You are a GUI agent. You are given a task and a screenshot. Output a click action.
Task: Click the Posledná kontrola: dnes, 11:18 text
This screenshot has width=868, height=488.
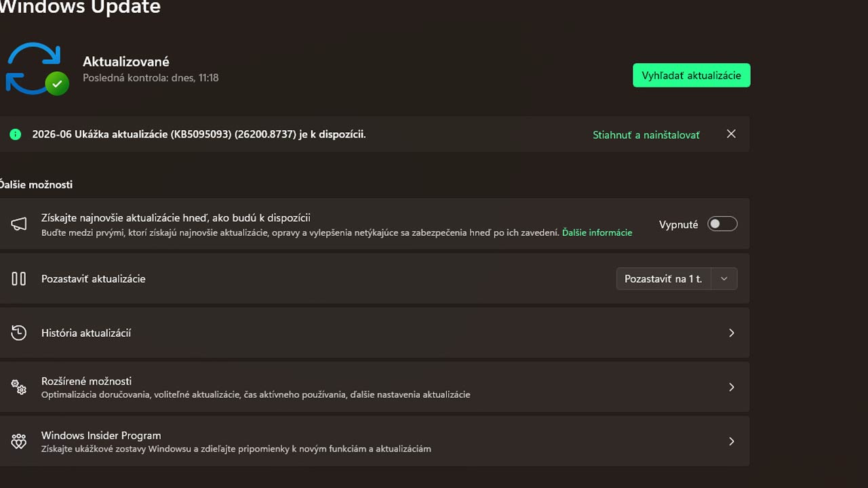tap(151, 78)
